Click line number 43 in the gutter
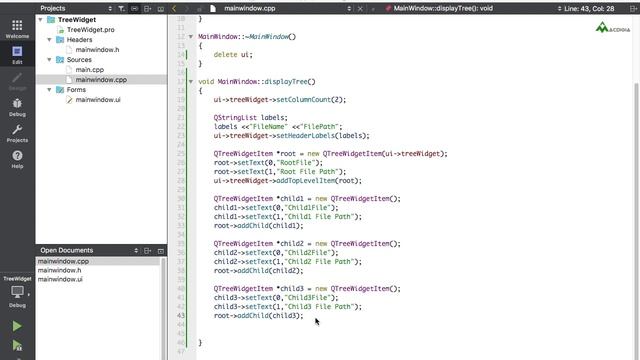640x360 pixels. coord(180,316)
